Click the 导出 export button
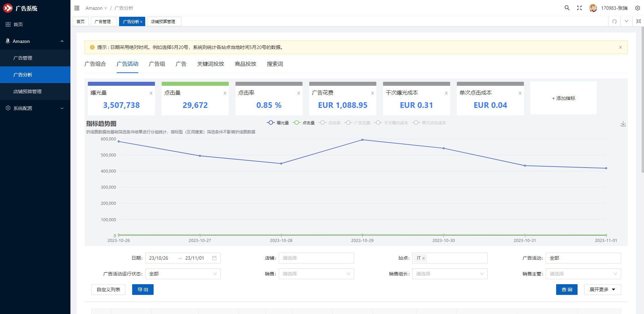644x314 pixels. coord(143,290)
